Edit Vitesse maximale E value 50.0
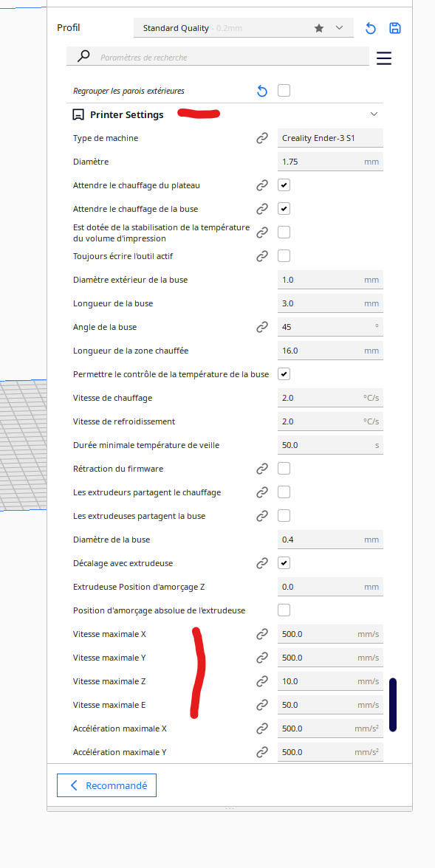 (330, 705)
